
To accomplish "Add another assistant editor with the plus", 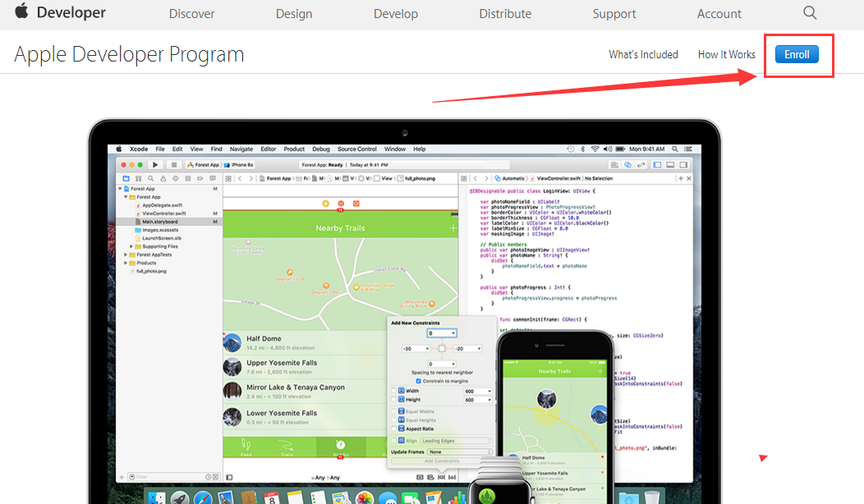I will (x=681, y=178).
